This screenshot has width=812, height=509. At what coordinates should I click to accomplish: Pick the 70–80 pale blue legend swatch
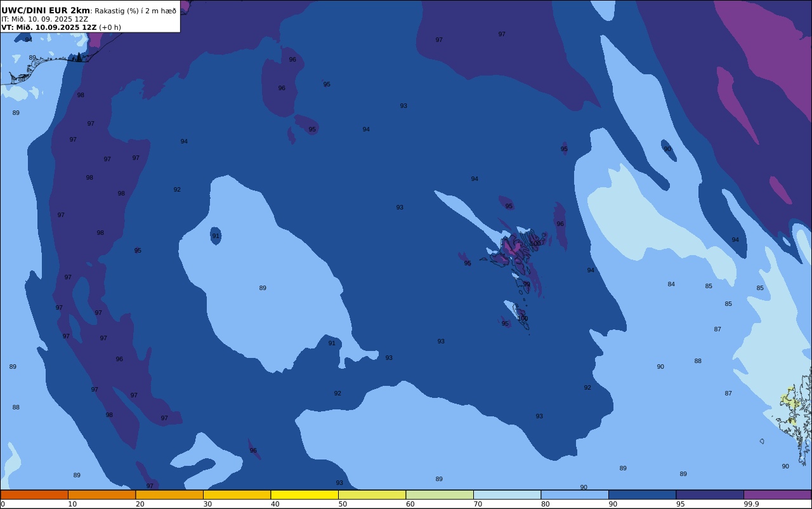tap(507, 494)
